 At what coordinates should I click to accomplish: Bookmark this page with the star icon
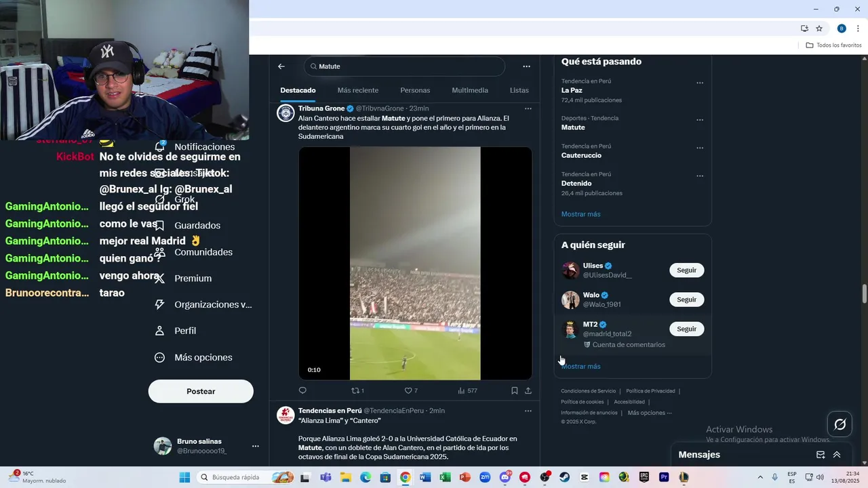[x=819, y=28]
